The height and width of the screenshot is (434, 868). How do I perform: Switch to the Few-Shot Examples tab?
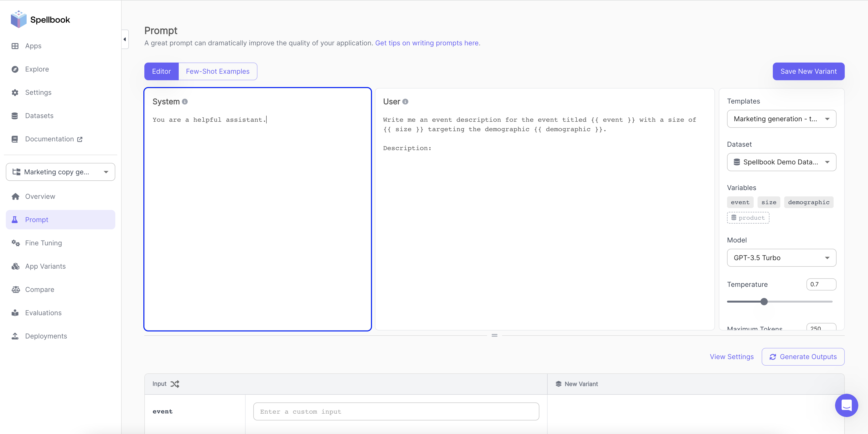[x=217, y=71]
